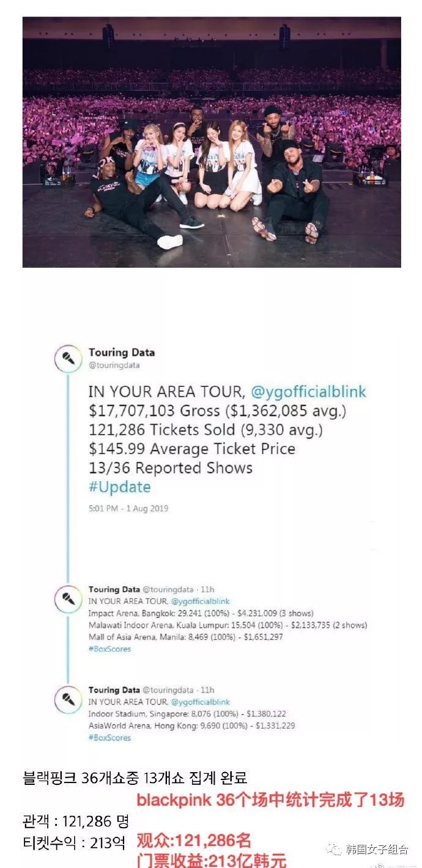This screenshot has width=422, height=868.
Task: Open #BoxScores under the Hong Kong arena line
Action: (109, 738)
